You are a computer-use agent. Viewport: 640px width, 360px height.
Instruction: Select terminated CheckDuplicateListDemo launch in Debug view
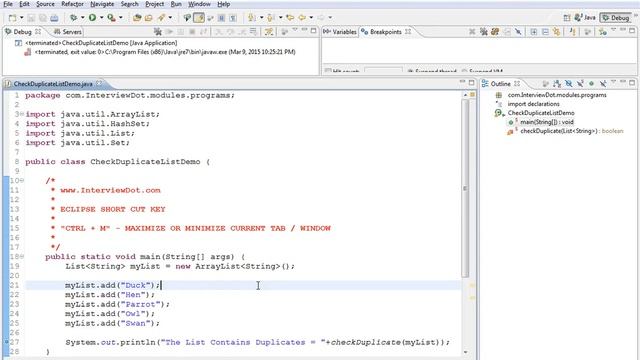(x=101, y=43)
